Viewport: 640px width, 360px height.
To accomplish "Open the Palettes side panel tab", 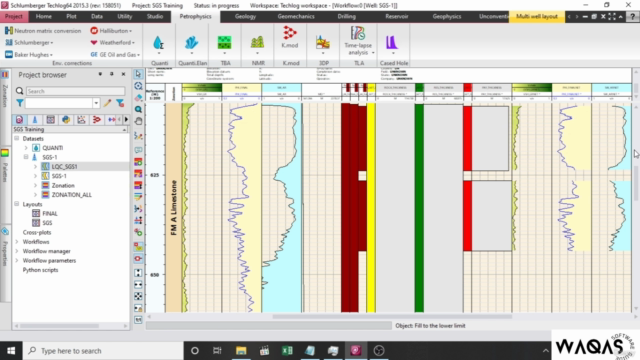I will point(5,167).
